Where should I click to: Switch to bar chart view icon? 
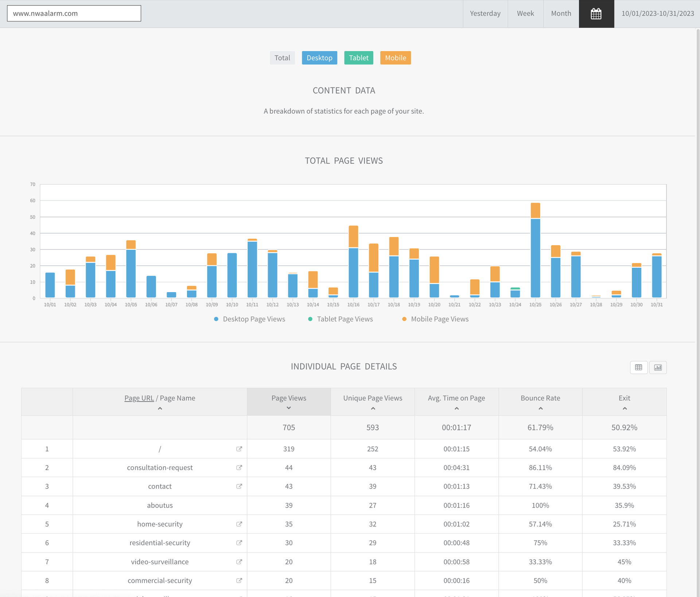(658, 367)
